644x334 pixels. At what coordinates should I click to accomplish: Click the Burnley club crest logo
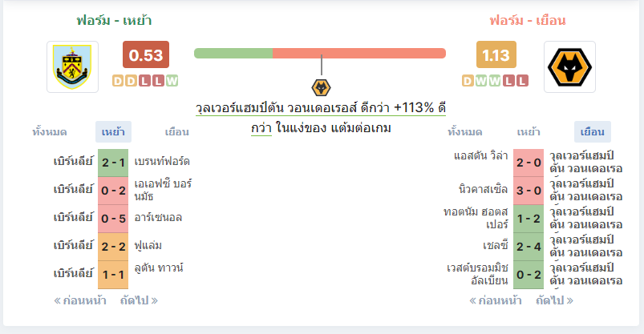click(x=72, y=66)
